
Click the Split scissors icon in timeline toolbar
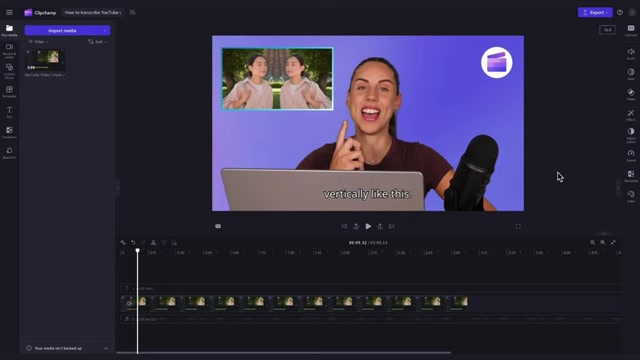(153, 242)
